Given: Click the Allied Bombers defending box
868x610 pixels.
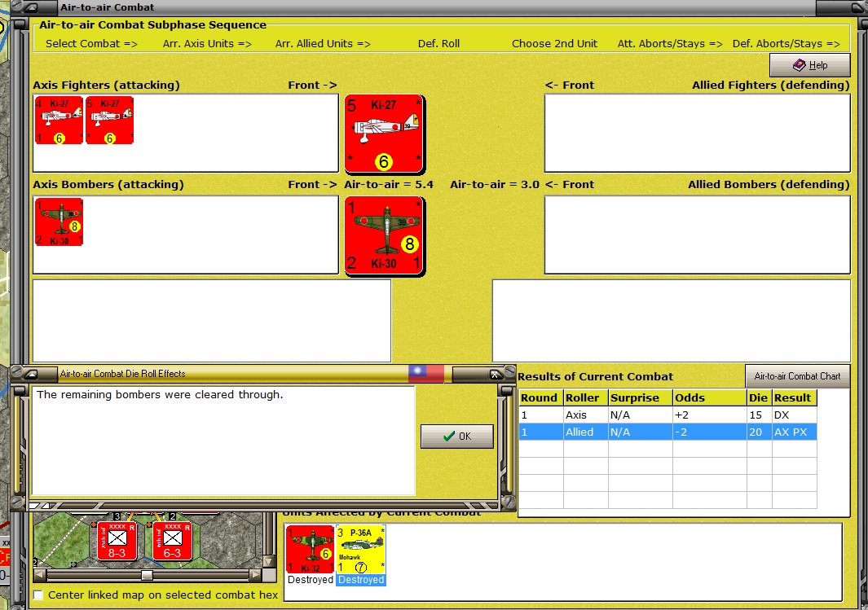Looking at the screenshot, I should 698,235.
